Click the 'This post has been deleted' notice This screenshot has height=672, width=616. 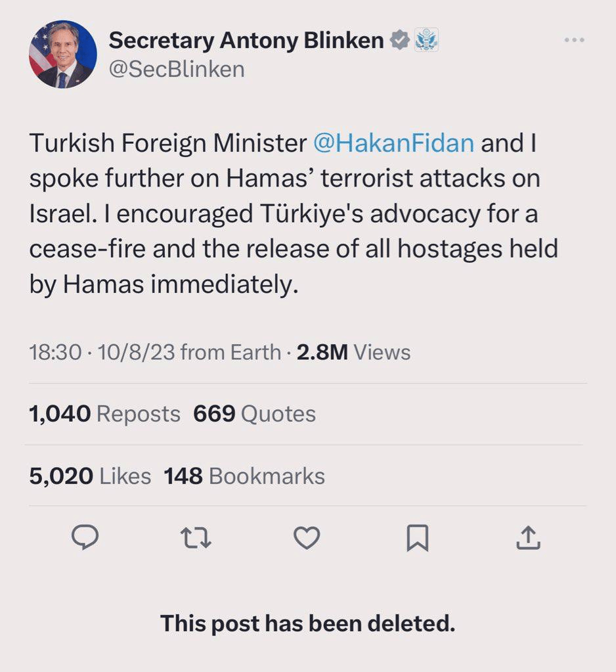tap(307, 623)
